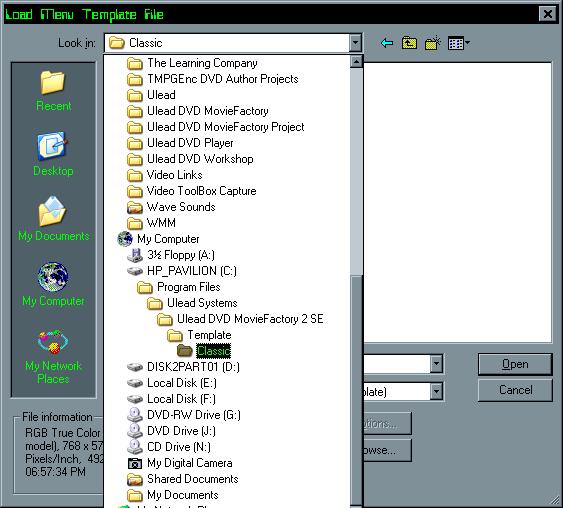Collapse the Look in dropdown arrow
The width and height of the screenshot is (563, 508).
tap(355, 43)
